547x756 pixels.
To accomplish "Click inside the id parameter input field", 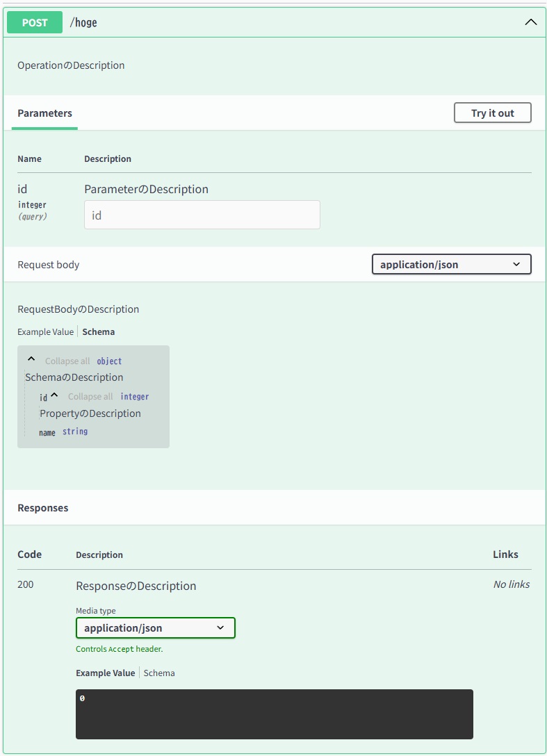I will (x=202, y=215).
